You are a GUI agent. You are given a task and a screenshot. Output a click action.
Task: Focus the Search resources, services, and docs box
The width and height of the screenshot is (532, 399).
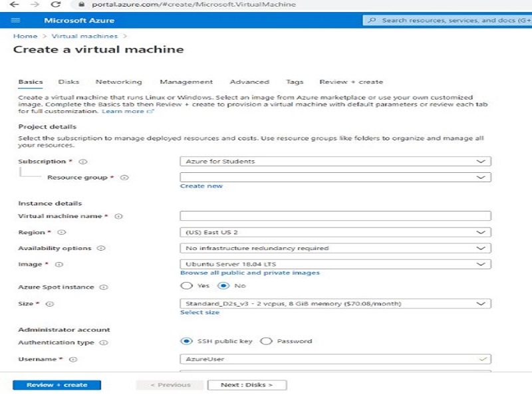coord(447,21)
